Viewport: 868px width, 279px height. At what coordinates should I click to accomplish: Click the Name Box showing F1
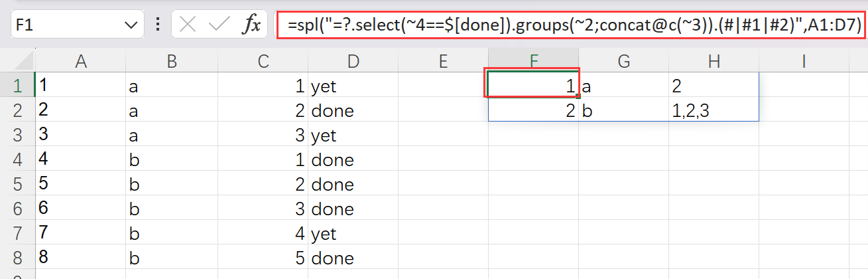click(66, 25)
